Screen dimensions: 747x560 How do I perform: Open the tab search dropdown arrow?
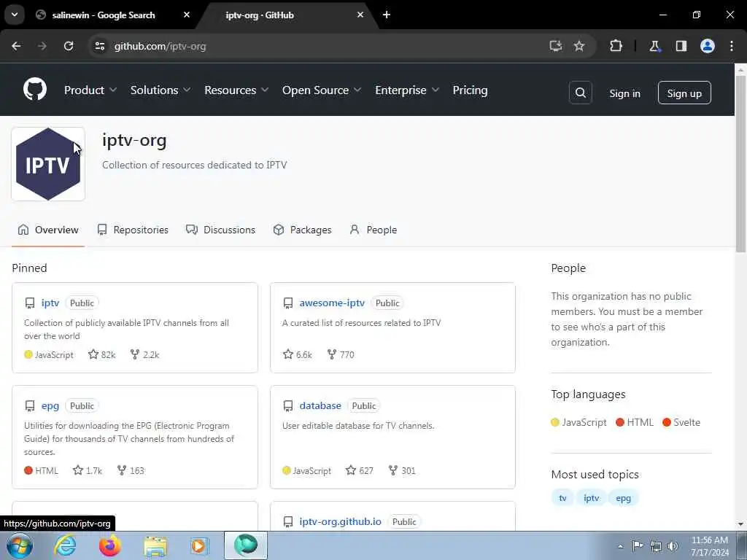(x=15, y=15)
